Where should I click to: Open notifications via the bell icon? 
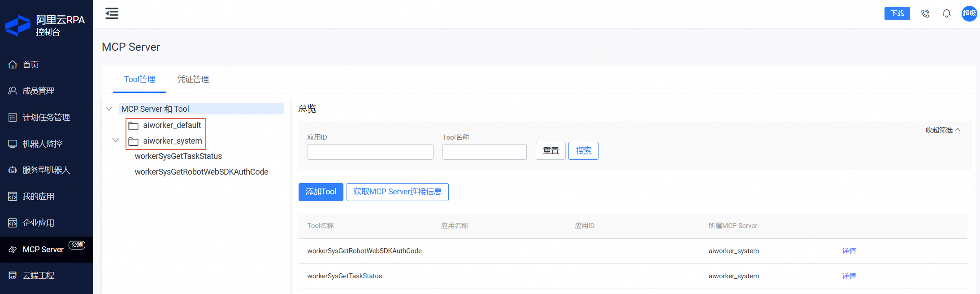pos(946,13)
